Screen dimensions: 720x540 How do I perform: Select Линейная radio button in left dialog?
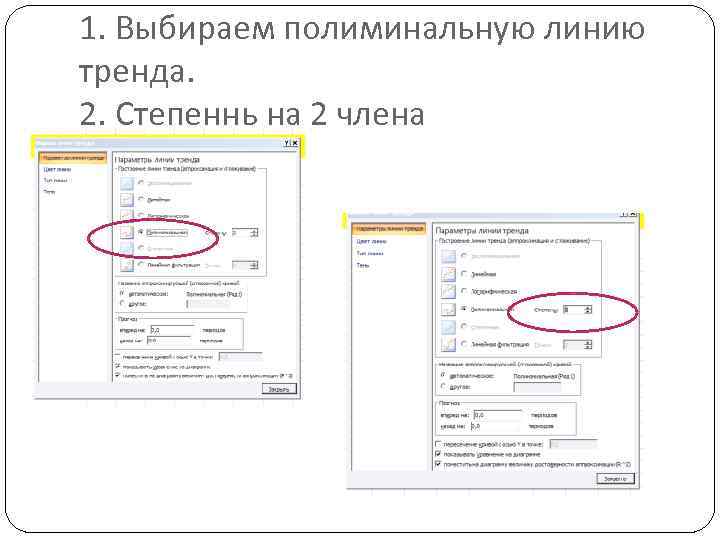[x=141, y=199]
